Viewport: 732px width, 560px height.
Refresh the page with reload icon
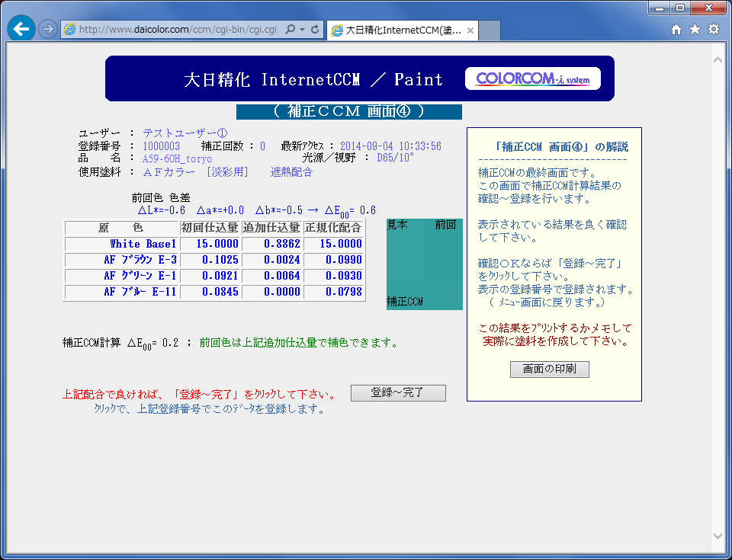click(x=315, y=30)
